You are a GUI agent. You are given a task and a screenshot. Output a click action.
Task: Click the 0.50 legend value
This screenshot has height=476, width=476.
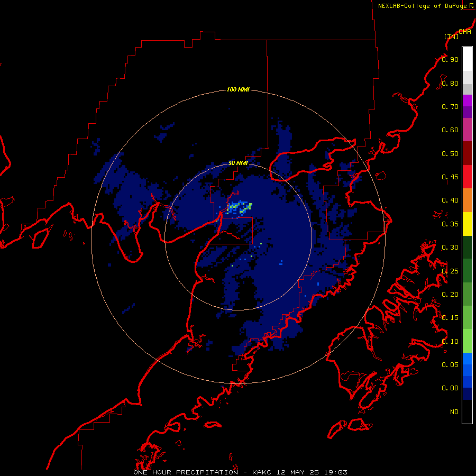point(450,153)
